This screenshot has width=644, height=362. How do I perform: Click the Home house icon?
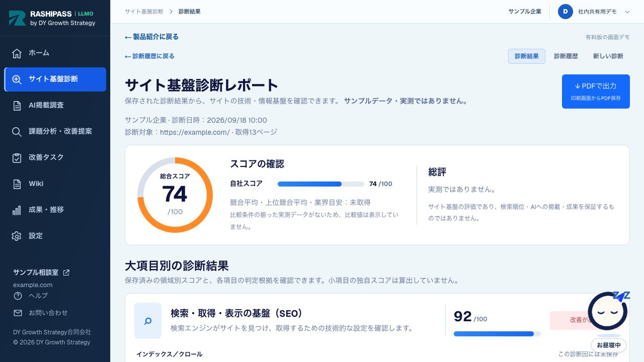17,53
